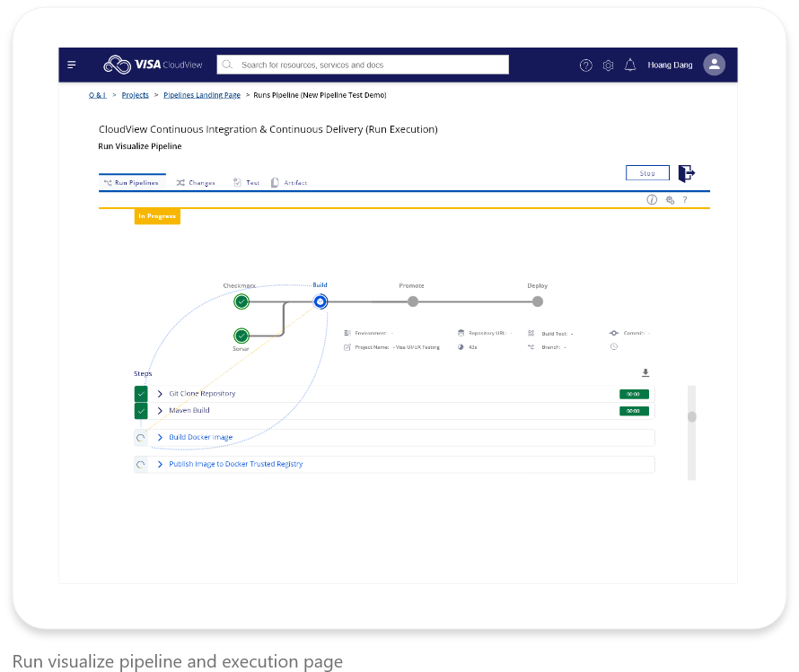Switch to the Artifact tab
This screenshot has width=799, height=672.
tap(289, 182)
